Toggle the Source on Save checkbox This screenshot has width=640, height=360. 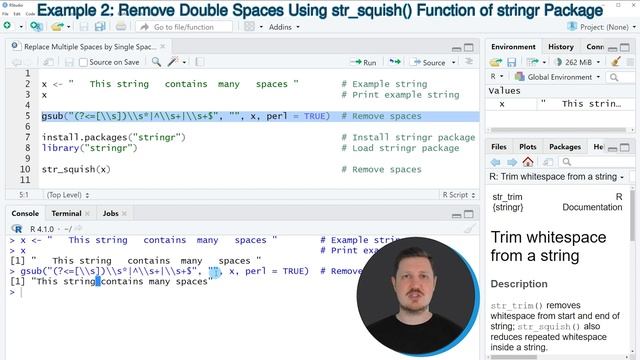coord(83,62)
